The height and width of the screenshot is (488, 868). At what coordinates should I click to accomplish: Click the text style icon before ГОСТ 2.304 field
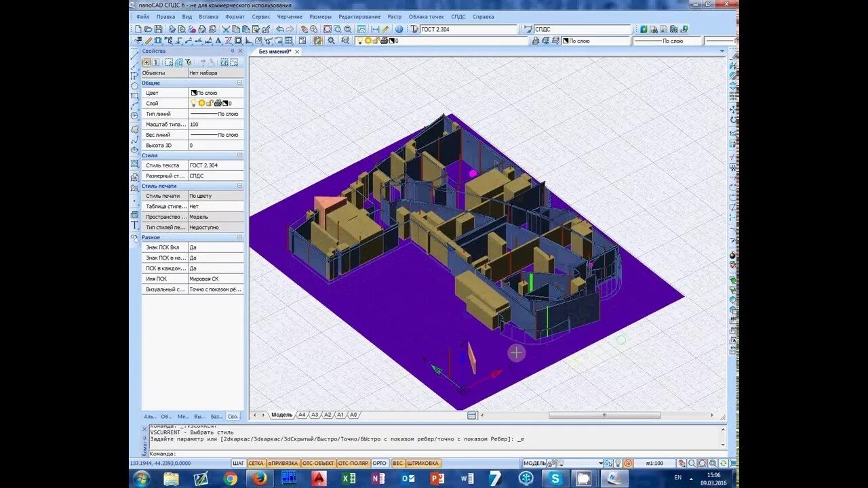pos(415,29)
